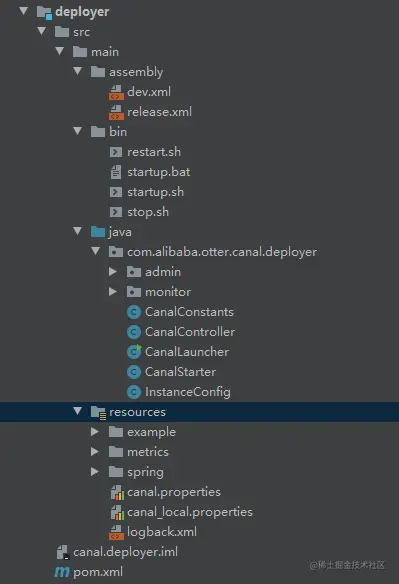Select the logback.xml file

coord(162,532)
